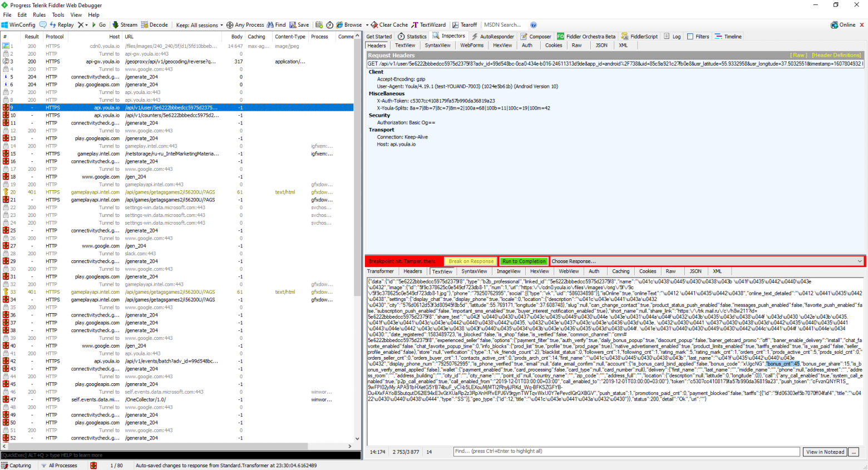
Task: Select the response Transformer tab
Action: coord(381,271)
